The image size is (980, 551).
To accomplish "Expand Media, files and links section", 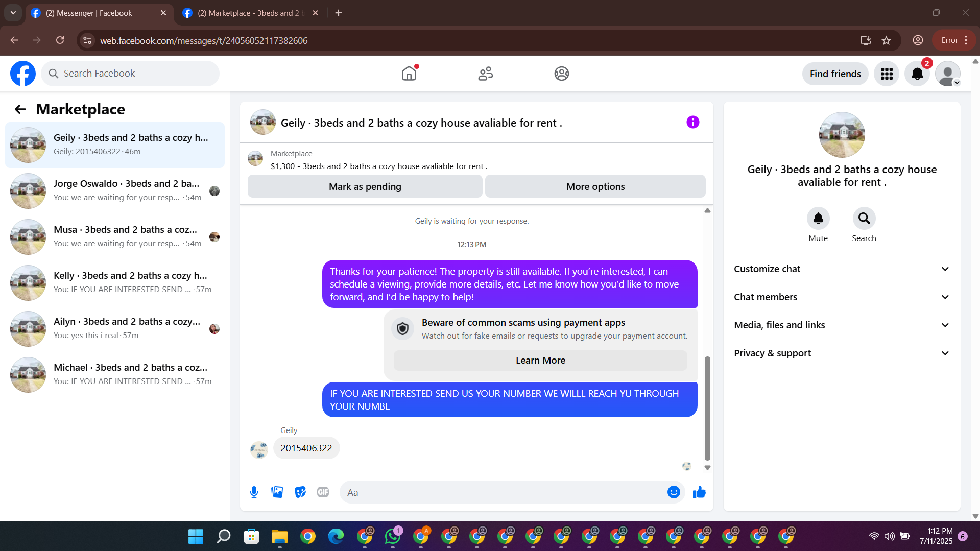I will [x=842, y=325].
